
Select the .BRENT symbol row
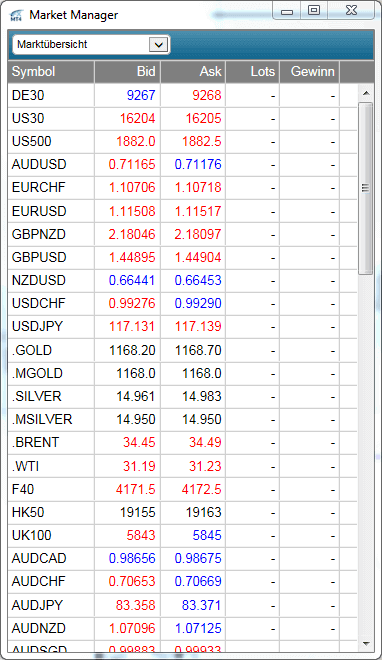point(182,442)
